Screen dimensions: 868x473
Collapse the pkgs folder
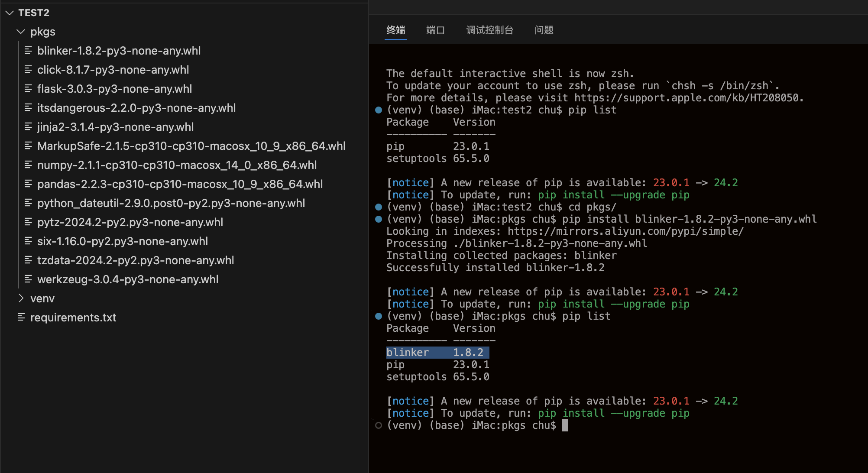20,32
